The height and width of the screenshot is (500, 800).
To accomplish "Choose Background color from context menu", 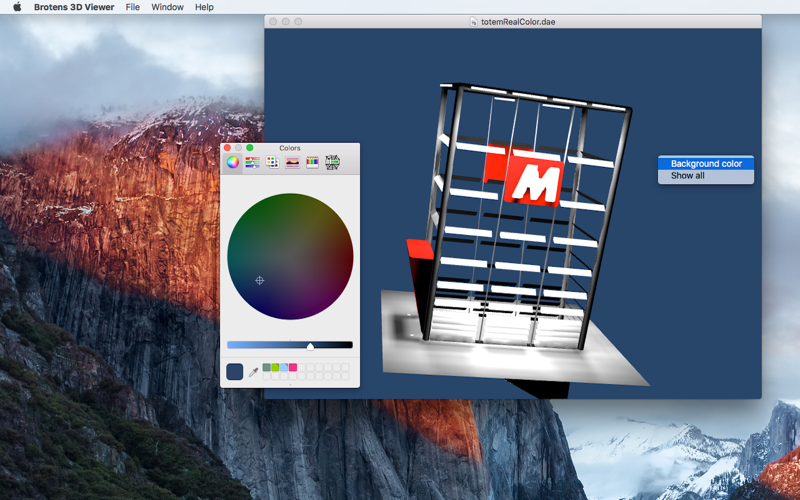I will [x=706, y=164].
